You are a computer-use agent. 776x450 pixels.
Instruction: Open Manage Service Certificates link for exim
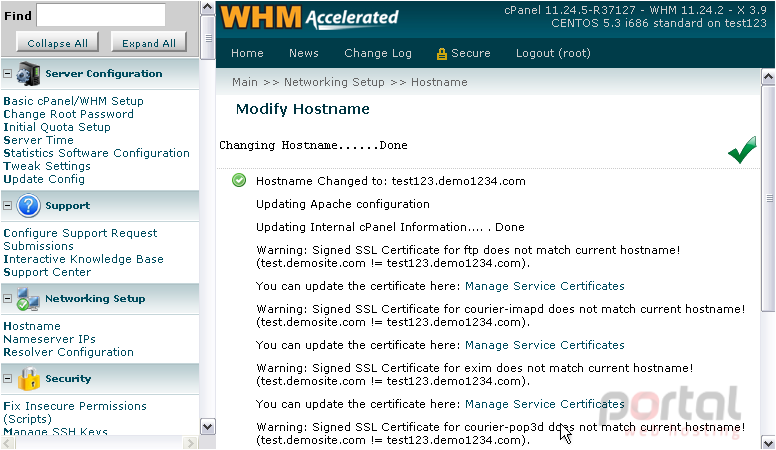coord(544,404)
